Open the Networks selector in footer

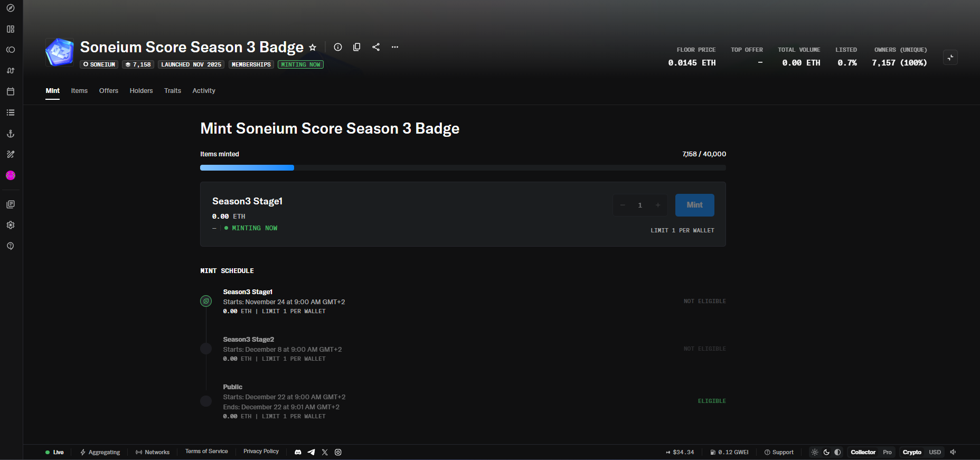click(x=153, y=452)
